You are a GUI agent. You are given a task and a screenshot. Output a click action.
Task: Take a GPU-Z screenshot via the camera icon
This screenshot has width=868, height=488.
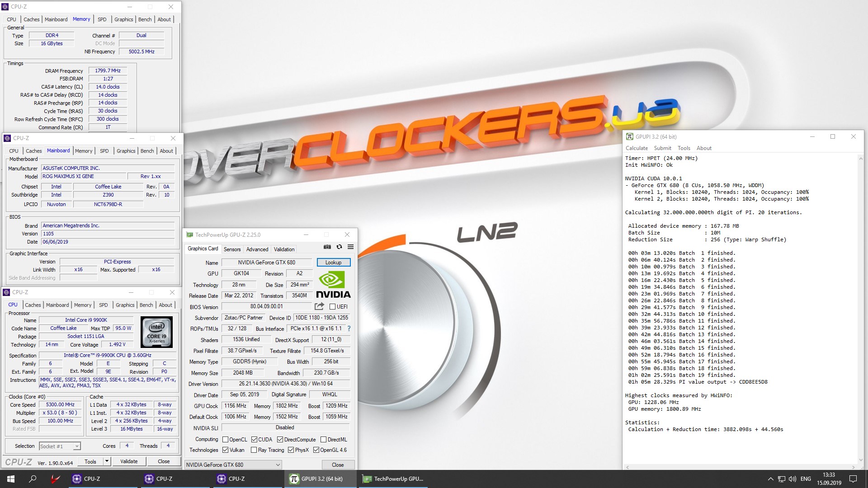[x=327, y=247]
